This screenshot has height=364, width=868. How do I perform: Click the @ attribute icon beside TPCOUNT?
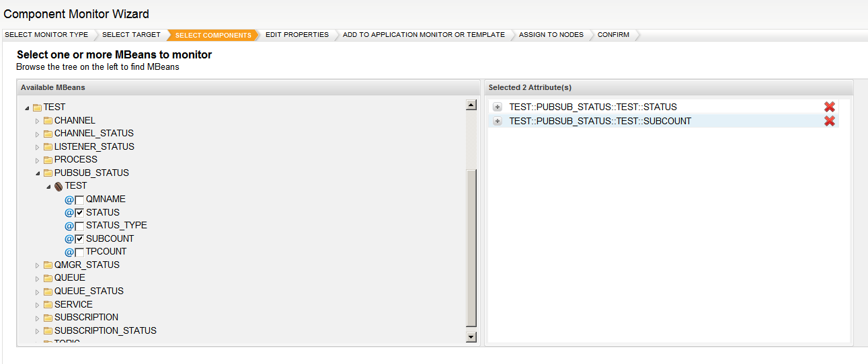[x=69, y=252]
